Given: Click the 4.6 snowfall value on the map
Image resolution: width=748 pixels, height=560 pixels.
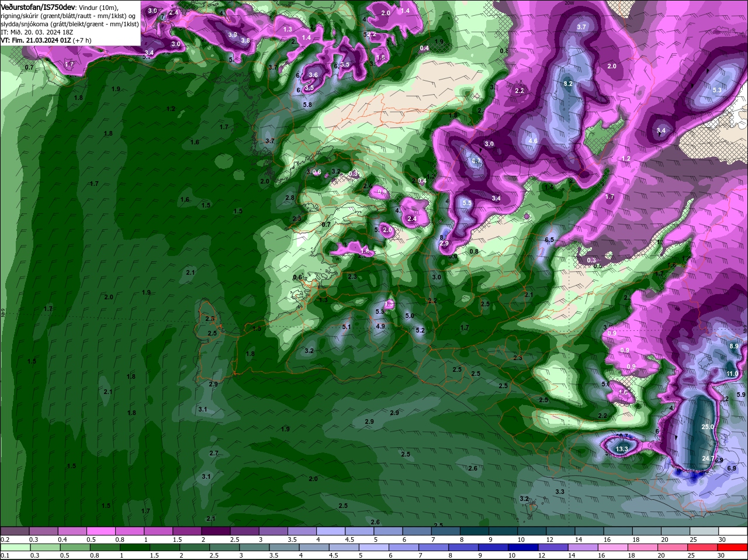Looking at the screenshot, I should 532,141.
